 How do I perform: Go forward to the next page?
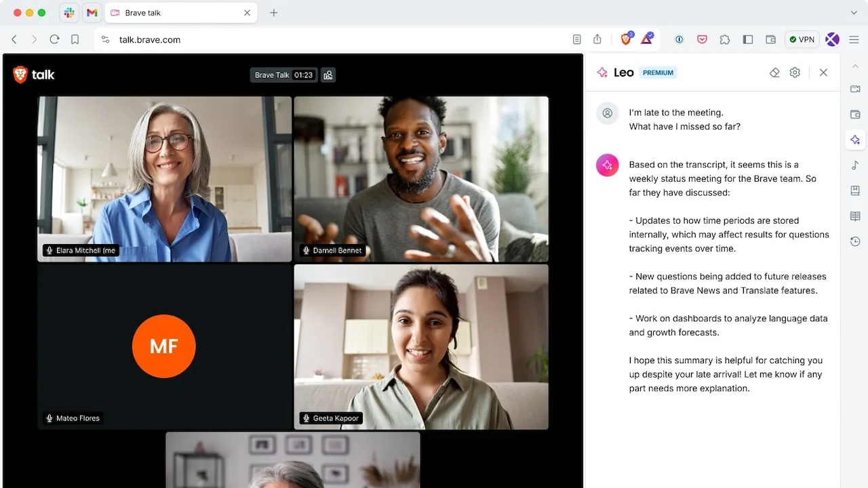pos(34,40)
